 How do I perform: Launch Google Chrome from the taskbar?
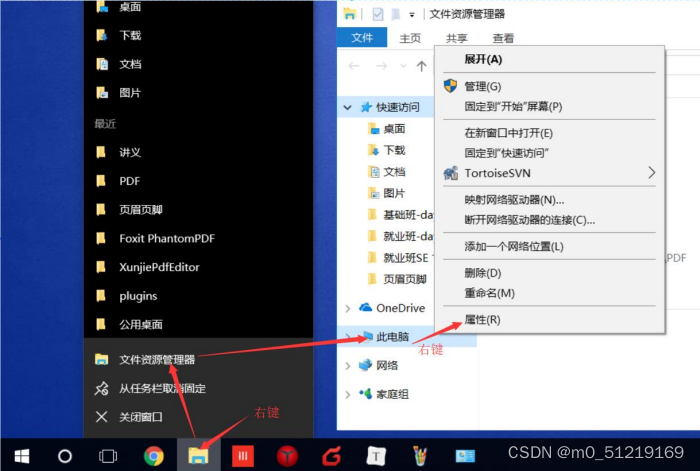point(154,456)
